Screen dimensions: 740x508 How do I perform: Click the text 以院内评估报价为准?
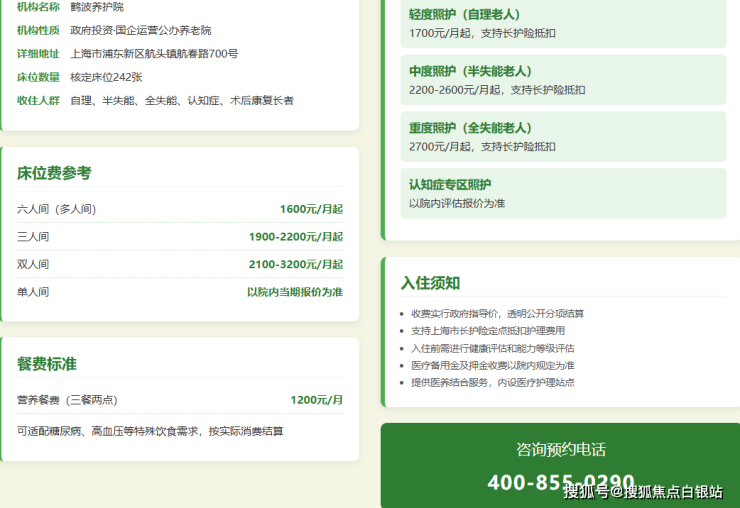[x=457, y=203]
